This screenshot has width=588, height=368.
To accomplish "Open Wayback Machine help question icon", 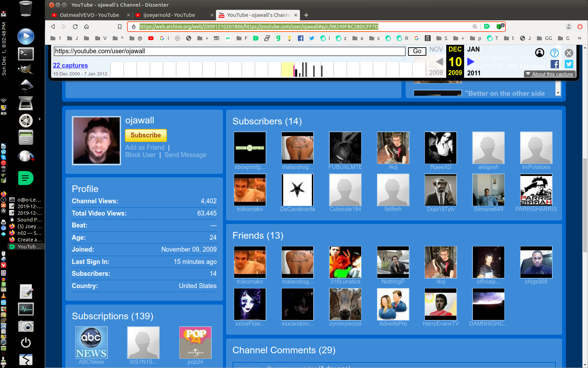I will pos(554,53).
